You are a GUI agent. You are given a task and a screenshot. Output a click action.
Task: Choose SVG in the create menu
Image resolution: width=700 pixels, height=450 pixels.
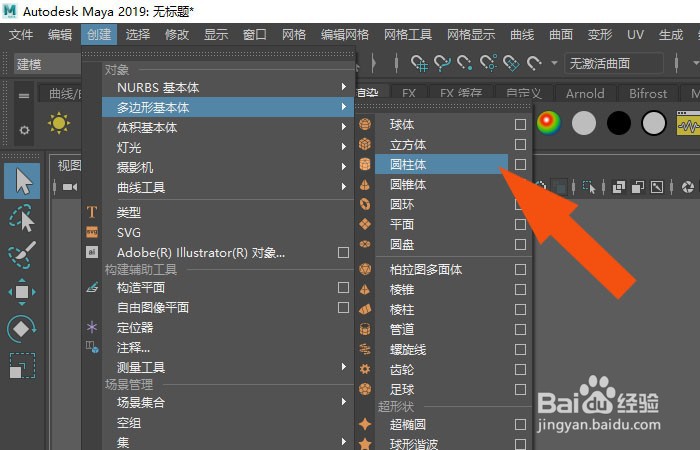click(x=129, y=233)
